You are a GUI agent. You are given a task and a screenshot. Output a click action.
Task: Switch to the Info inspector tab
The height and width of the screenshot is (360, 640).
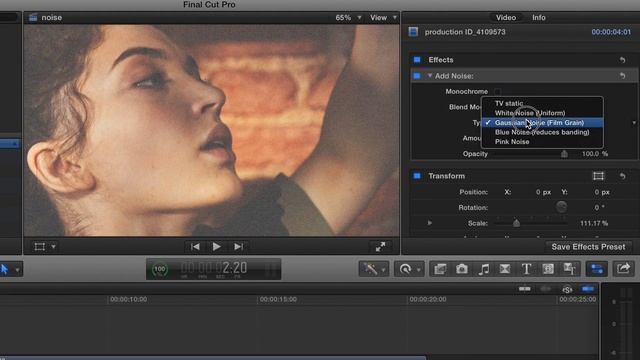pos(539,18)
